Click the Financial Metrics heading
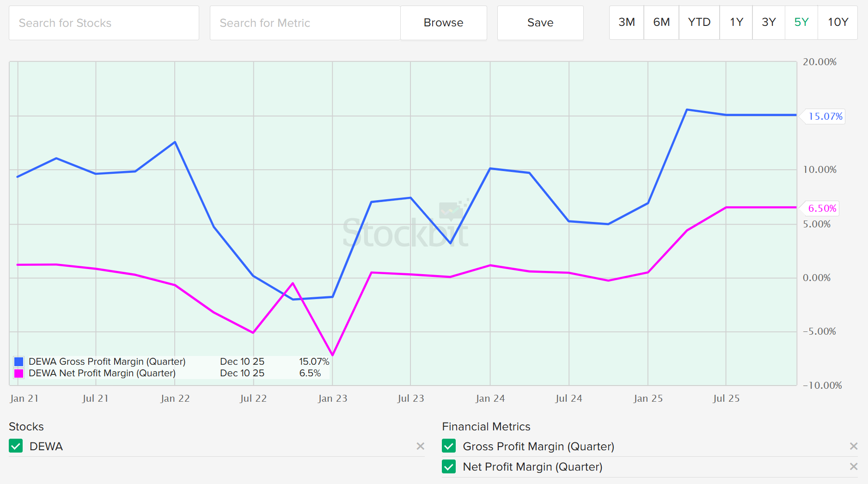The image size is (868, 484). click(486, 426)
